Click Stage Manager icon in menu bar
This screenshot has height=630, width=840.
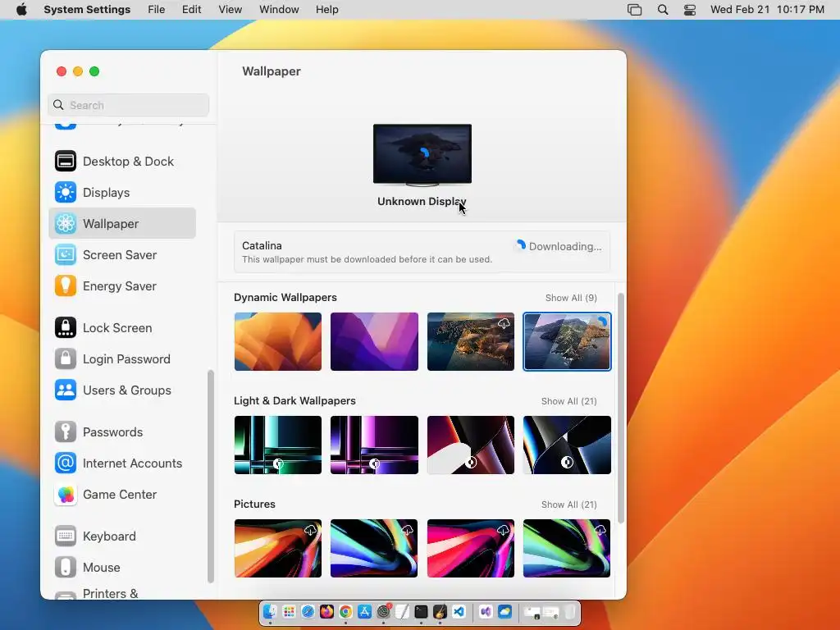[x=634, y=10]
